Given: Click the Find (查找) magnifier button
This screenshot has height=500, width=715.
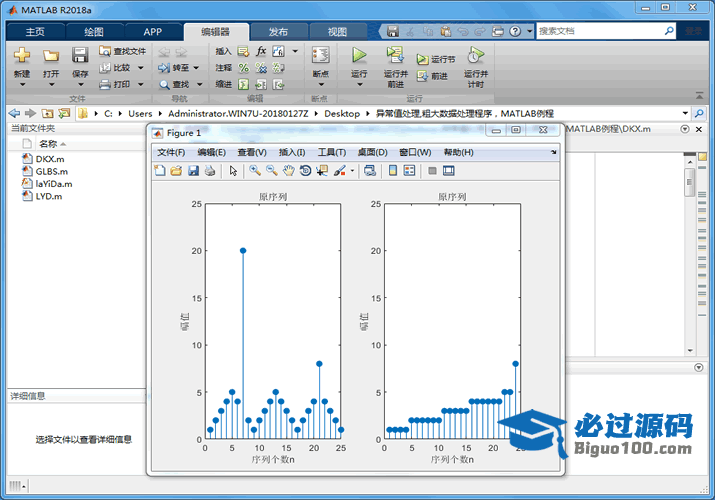Looking at the screenshot, I should [174, 84].
